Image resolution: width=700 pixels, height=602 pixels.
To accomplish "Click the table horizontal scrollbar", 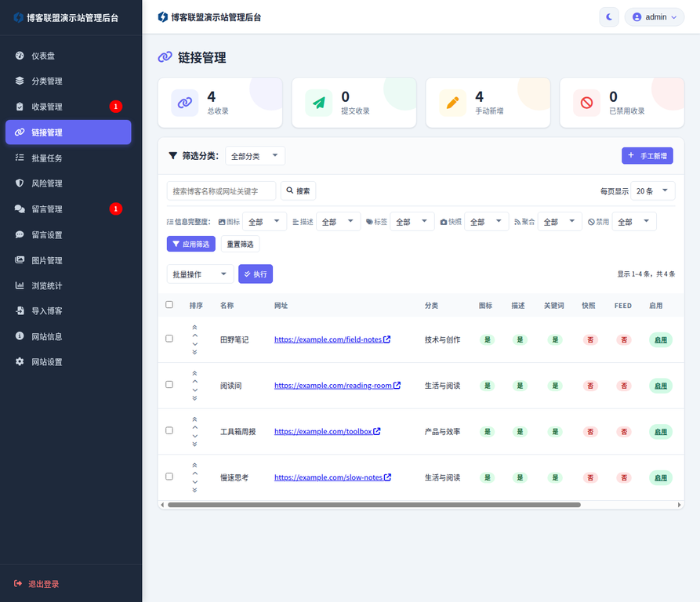I will 374,505.
